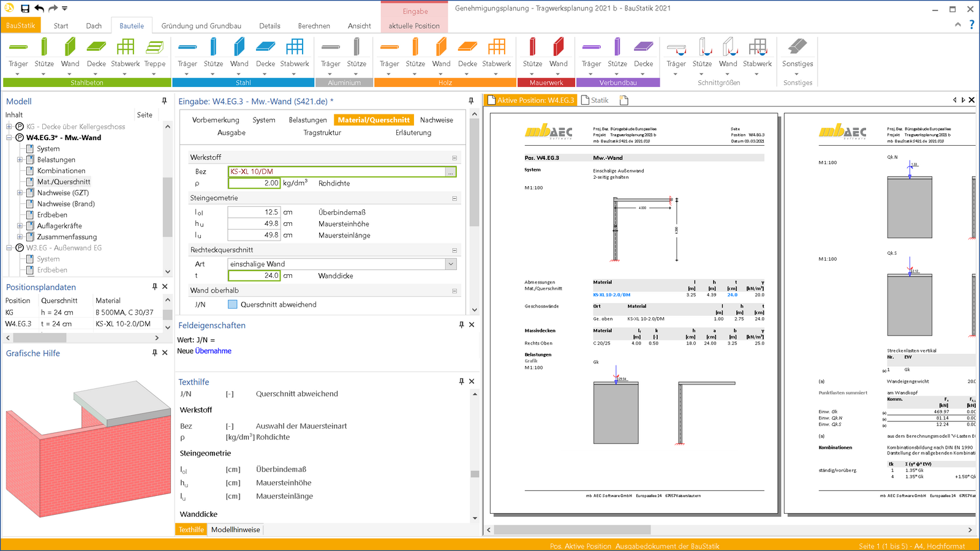The image size is (980, 551).
Task: Pin the Eingabe panel
Action: click(x=471, y=101)
